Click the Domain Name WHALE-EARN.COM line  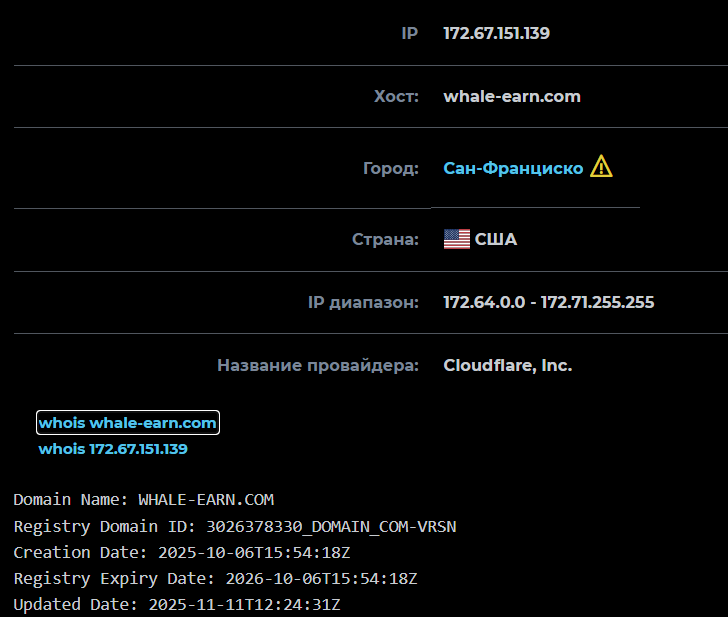click(144, 500)
